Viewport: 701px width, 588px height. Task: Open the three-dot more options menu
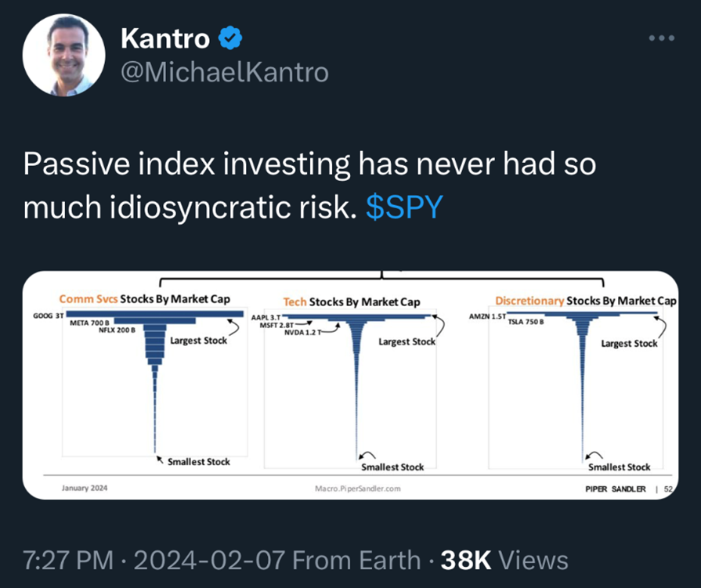pos(662,38)
